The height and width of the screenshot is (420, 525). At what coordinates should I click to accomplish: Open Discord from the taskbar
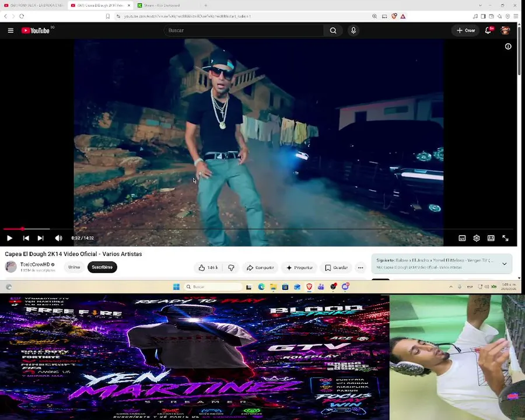(x=345, y=286)
